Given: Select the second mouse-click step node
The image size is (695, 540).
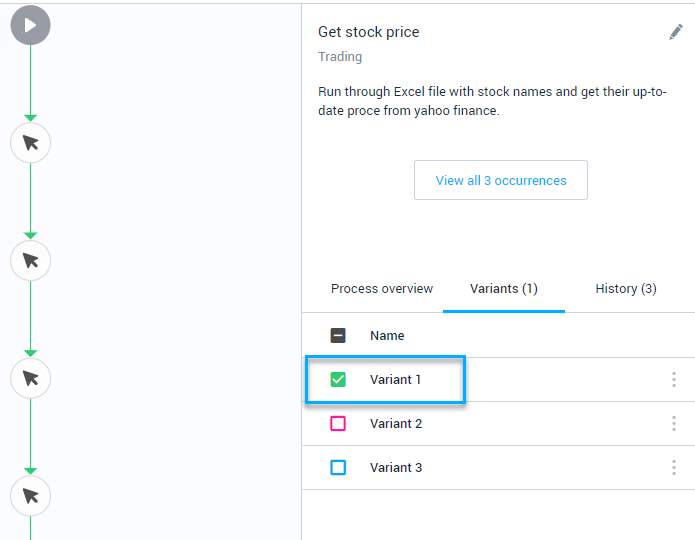Looking at the screenshot, I should tap(31, 261).
